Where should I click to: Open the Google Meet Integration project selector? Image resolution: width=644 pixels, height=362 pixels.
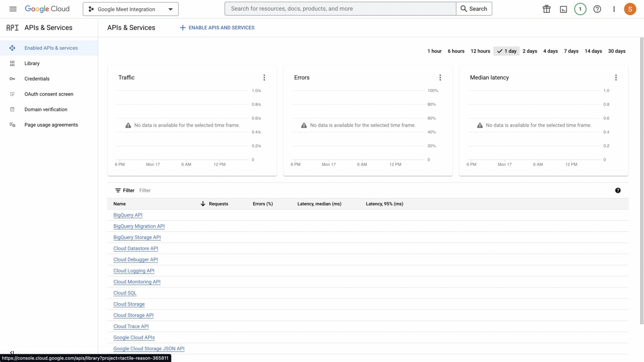pyautogui.click(x=130, y=9)
